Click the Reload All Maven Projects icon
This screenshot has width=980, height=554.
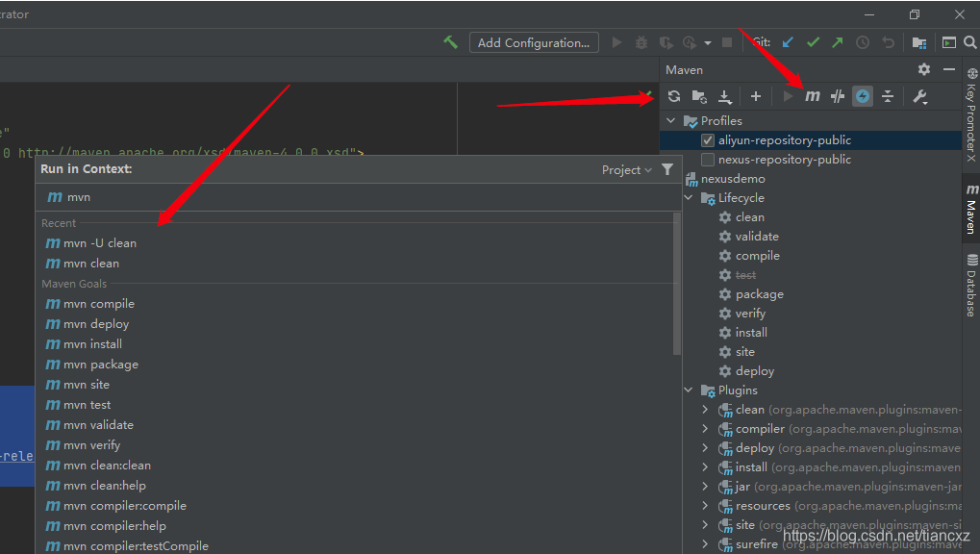coord(674,96)
